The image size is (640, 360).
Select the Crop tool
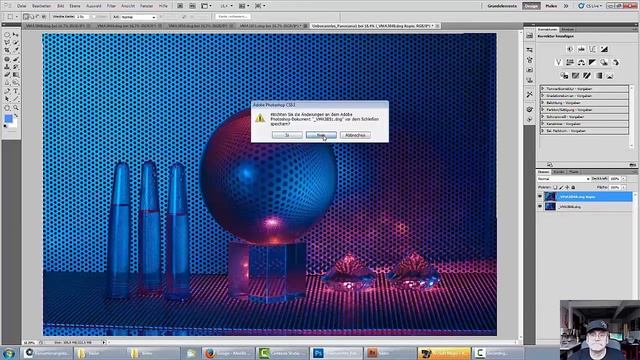[x=7, y=51]
